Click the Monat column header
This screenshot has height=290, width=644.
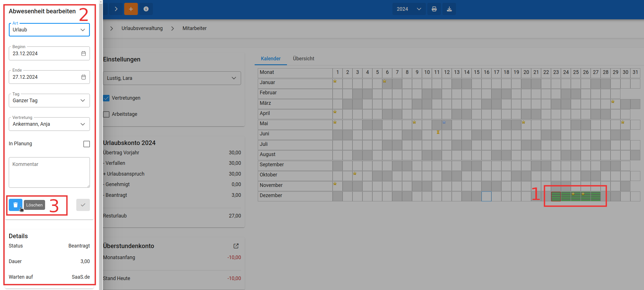[x=295, y=72]
